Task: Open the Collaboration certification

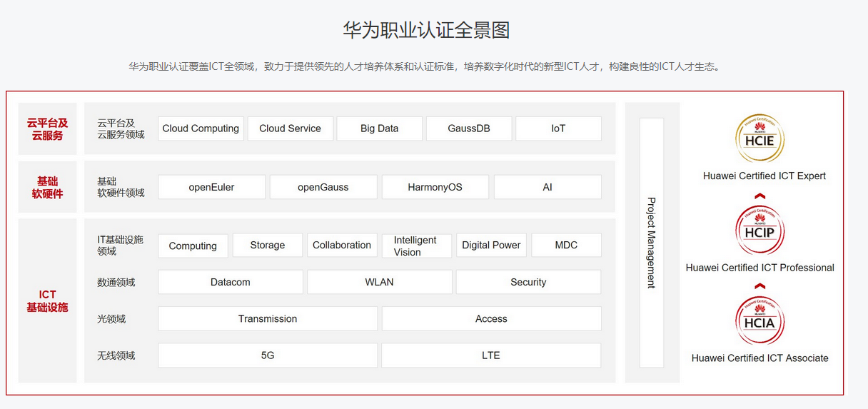Action: click(342, 246)
